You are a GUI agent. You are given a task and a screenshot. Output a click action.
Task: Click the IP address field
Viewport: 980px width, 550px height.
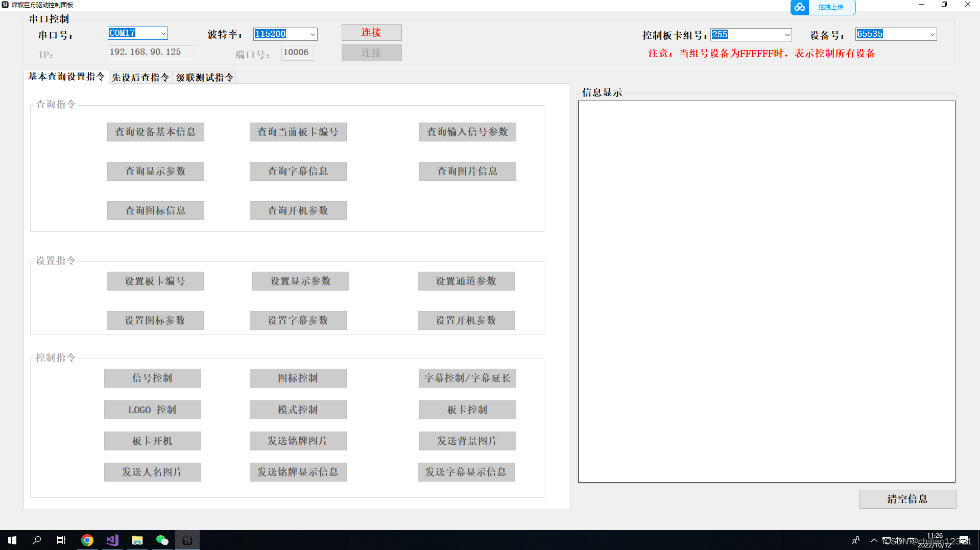click(x=151, y=52)
